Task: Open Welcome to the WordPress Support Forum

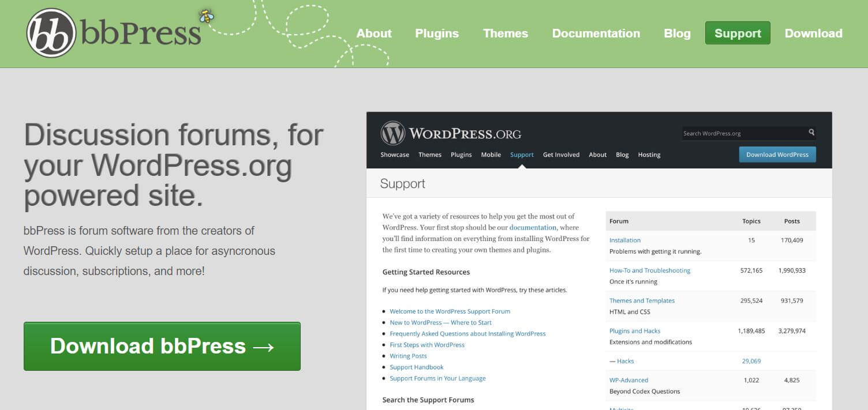Action: pos(450,311)
